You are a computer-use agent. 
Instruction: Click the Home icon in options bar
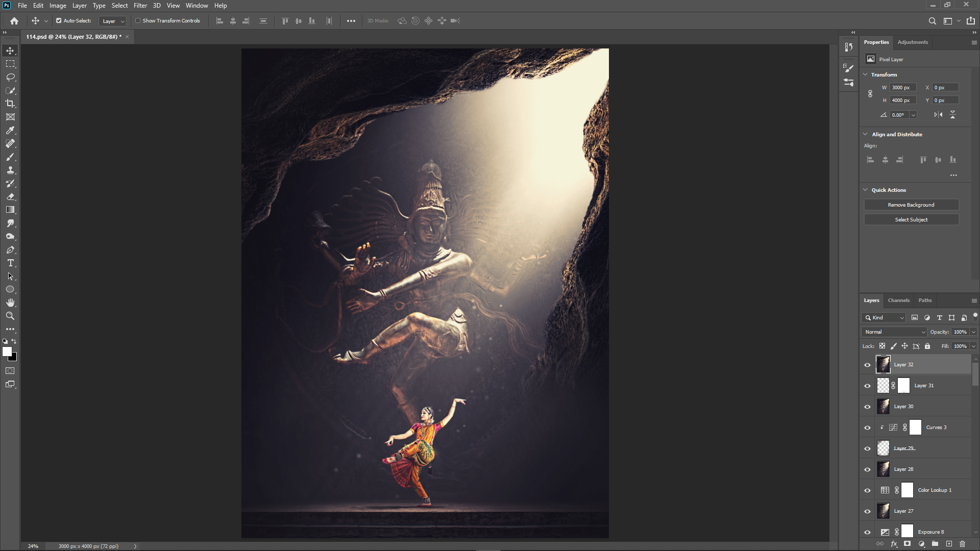[x=14, y=21]
